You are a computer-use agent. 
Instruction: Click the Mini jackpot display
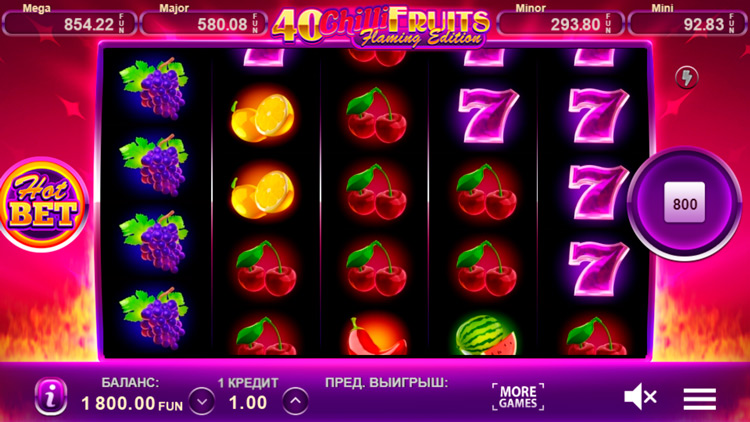pyautogui.click(x=688, y=22)
